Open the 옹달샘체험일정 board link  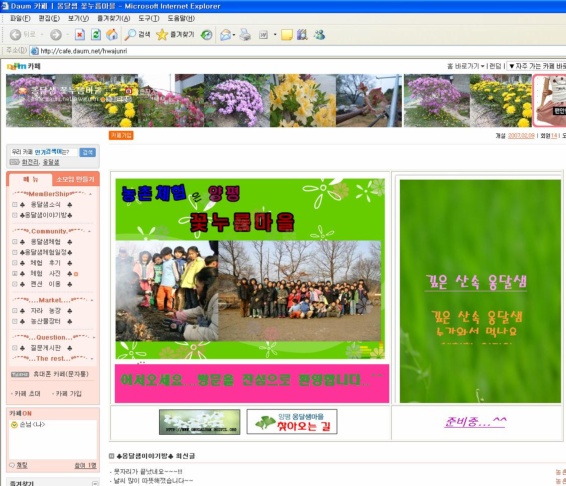pos(45,252)
